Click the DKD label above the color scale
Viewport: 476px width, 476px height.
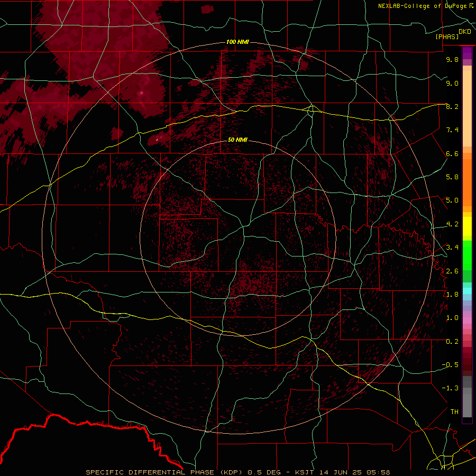[465, 31]
